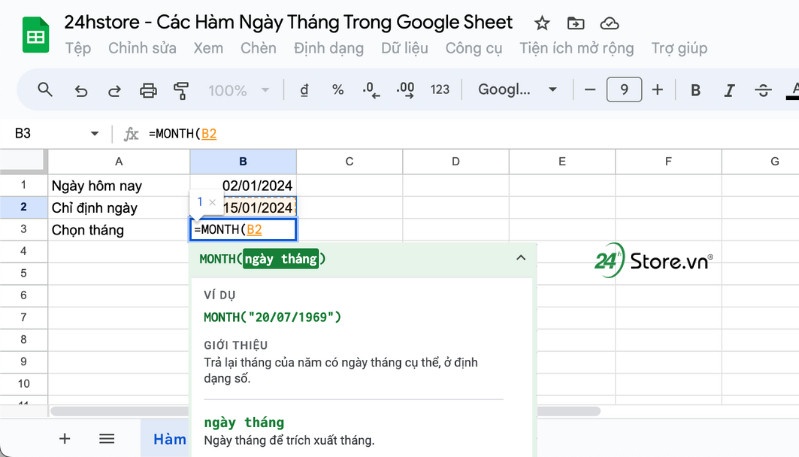Open the zoom 100% dropdown
The width and height of the screenshot is (799, 457).
[x=238, y=91]
